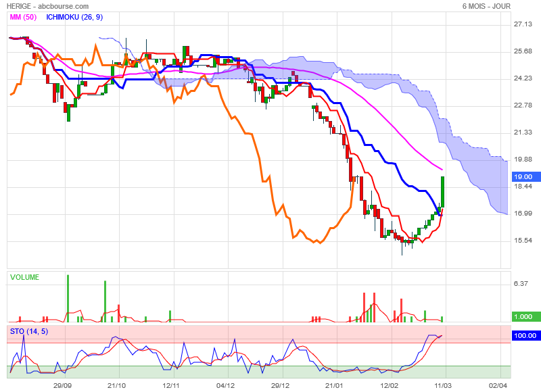The height and width of the screenshot is (392, 541).
Task: Select the MM (50) indicator legend
Action: point(23,18)
